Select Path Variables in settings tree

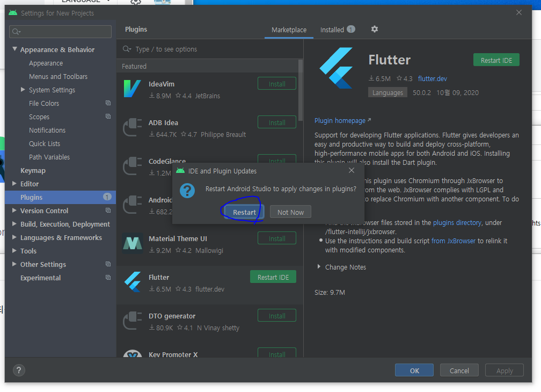pyautogui.click(x=49, y=157)
